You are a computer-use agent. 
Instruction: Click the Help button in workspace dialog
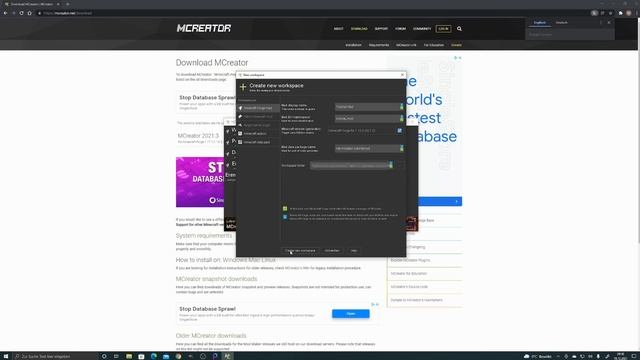(x=354, y=251)
